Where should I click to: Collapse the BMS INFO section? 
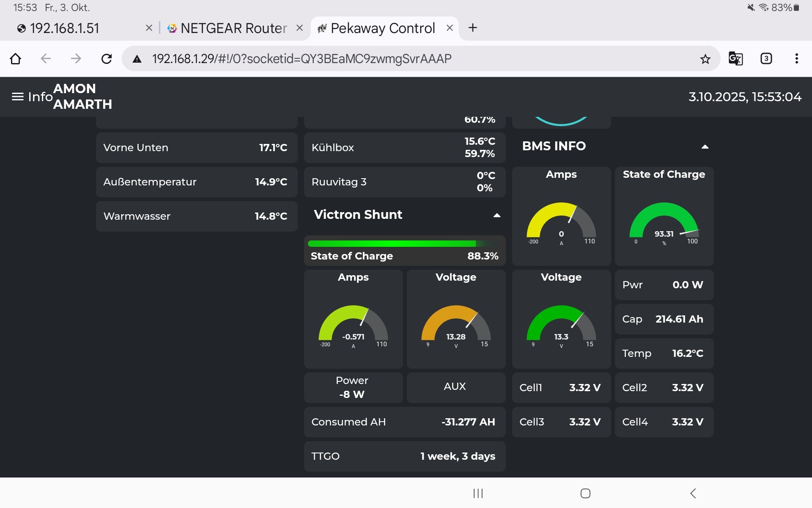705,146
